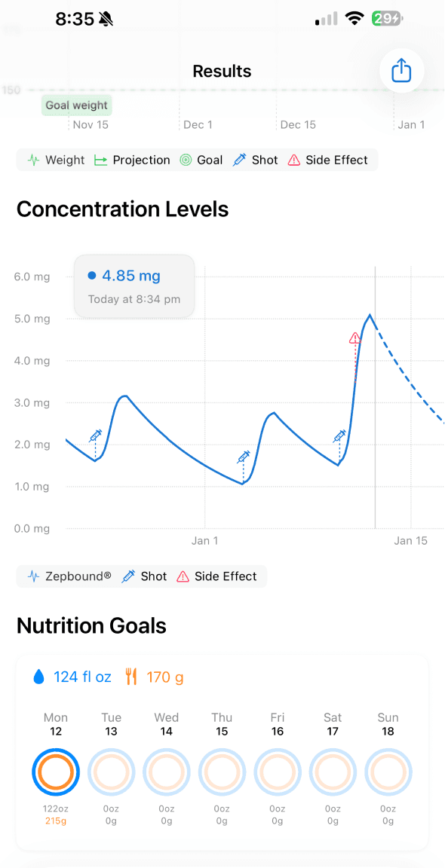The width and height of the screenshot is (445, 868).
Task: Select the Results header title
Action: point(222,71)
